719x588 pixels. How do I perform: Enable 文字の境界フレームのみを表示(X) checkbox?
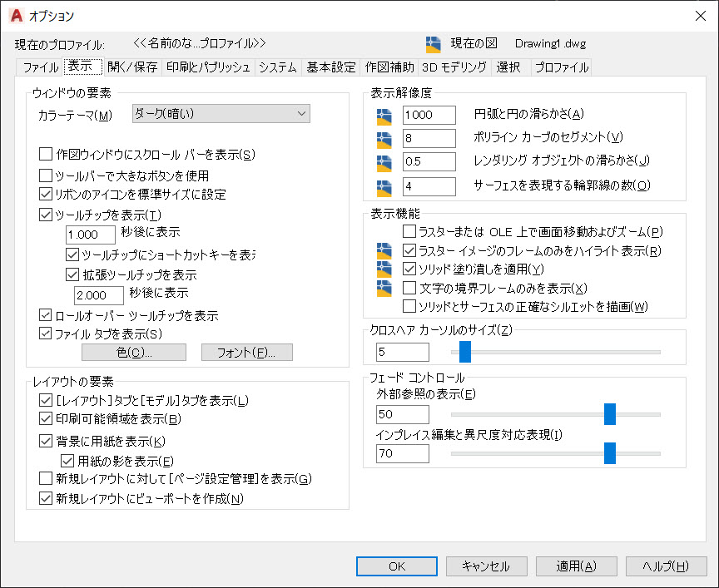tap(409, 288)
